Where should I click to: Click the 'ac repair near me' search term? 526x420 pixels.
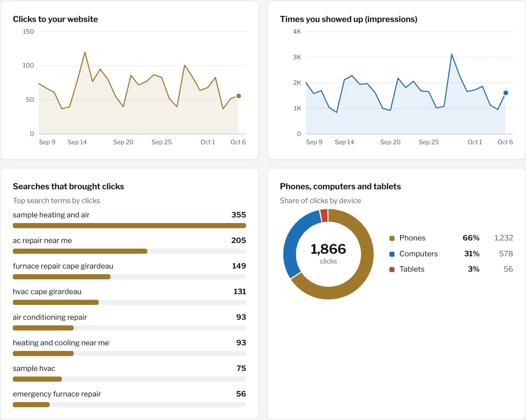click(42, 240)
